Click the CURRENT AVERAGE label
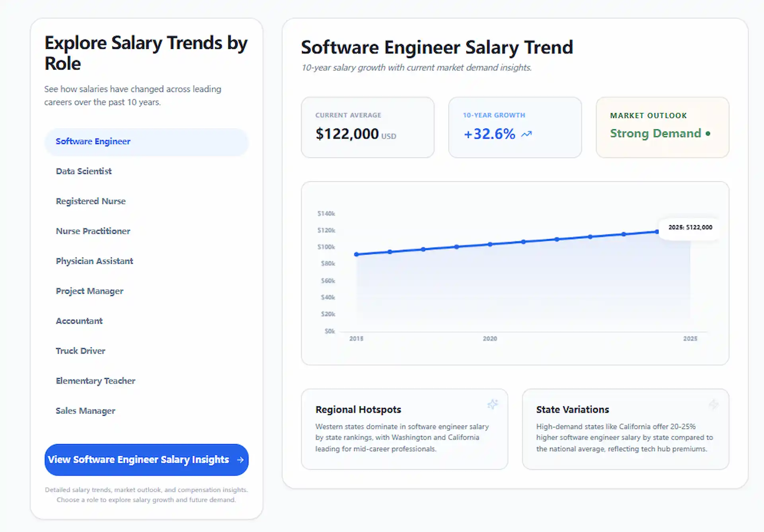Viewport: 764px width, 532px height. pyautogui.click(x=348, y=115)
